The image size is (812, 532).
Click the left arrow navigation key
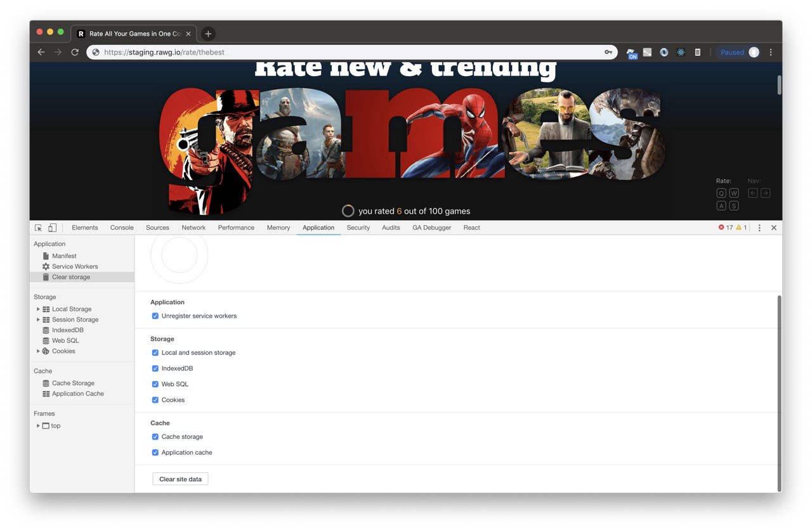pos(753,193)
